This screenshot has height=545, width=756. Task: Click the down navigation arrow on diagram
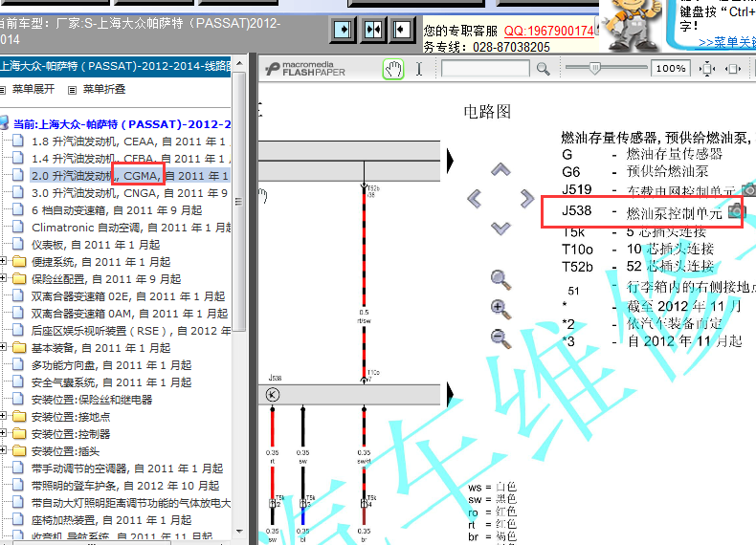pos(500,228)
